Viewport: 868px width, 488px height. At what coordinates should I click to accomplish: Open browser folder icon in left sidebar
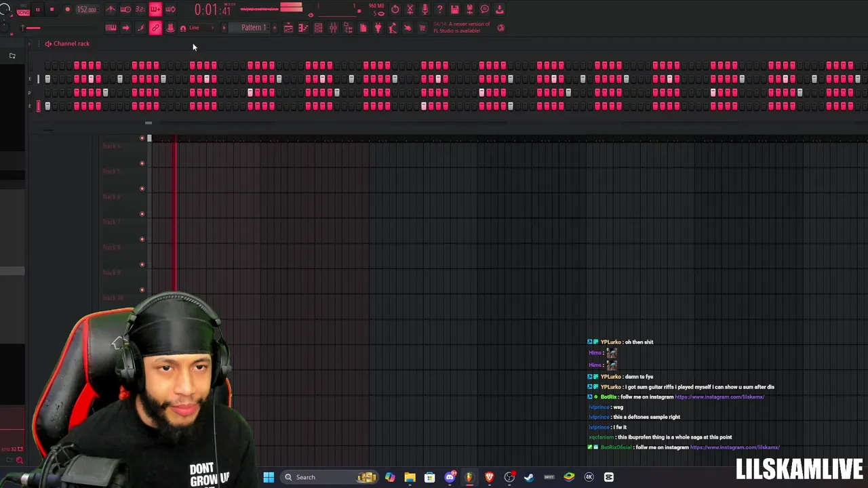coord(12,56)
